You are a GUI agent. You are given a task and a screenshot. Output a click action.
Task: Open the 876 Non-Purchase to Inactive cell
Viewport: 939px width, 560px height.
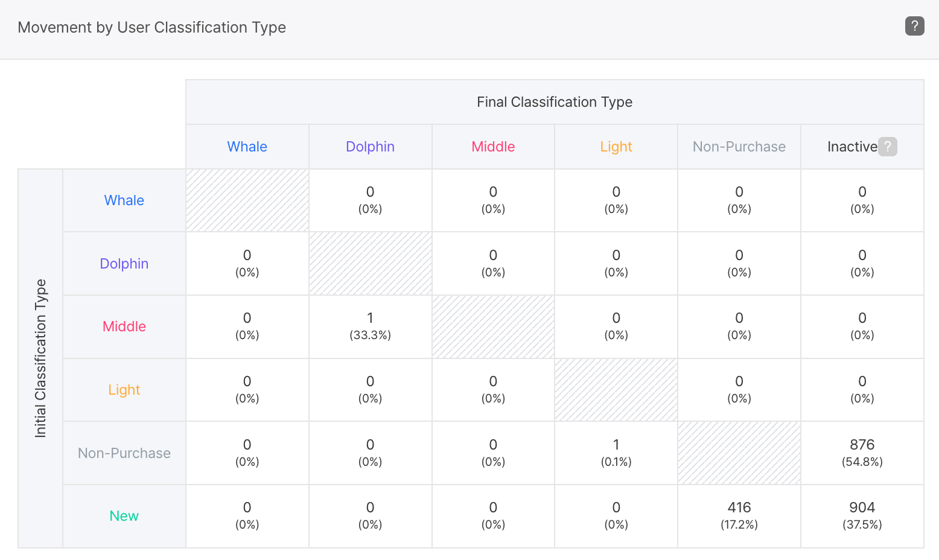[862, 453]
